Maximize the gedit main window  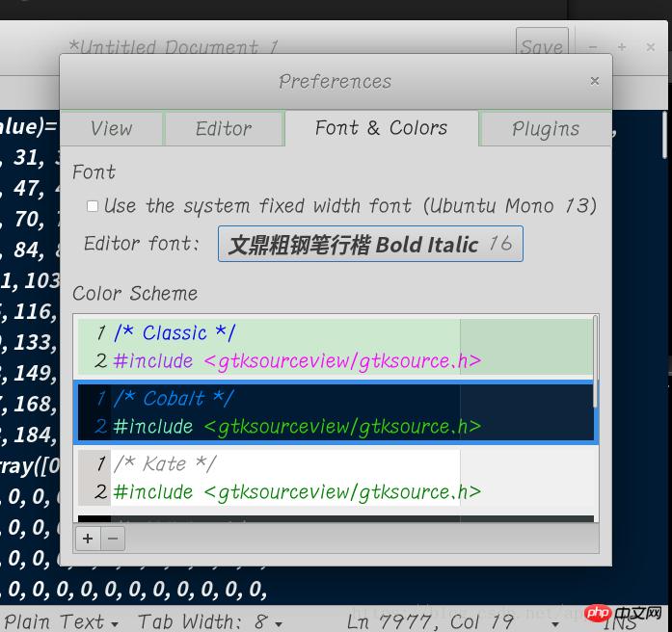[622, 46]
